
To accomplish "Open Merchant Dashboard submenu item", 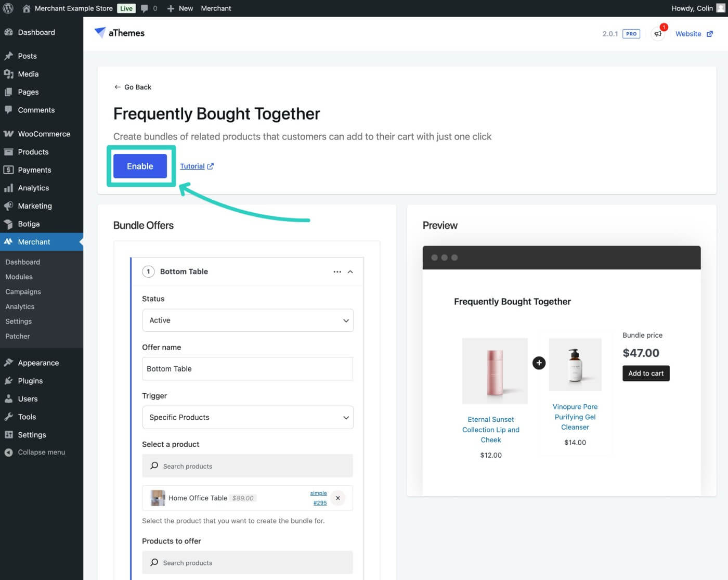I will [x=22, y=262].
